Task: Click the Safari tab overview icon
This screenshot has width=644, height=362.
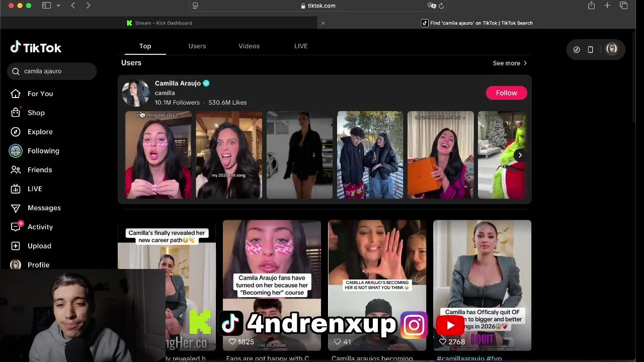Action: 623,6
